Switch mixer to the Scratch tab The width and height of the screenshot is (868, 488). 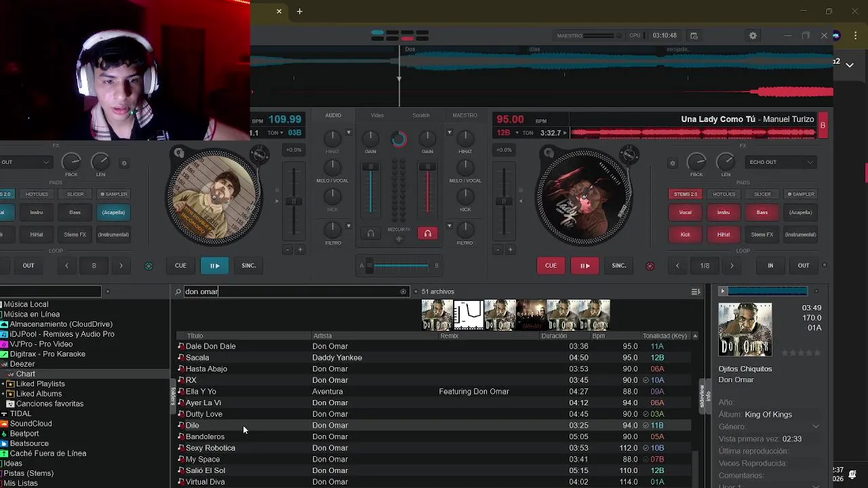point(421,115)
